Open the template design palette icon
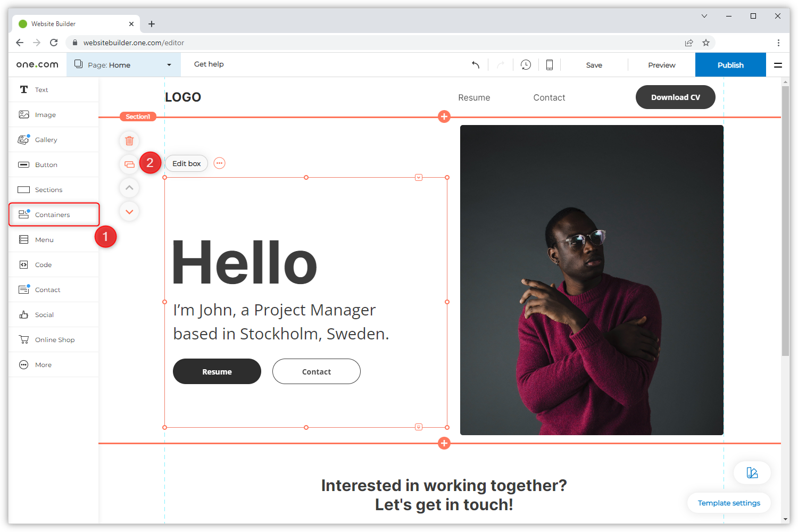 point(752,472)
